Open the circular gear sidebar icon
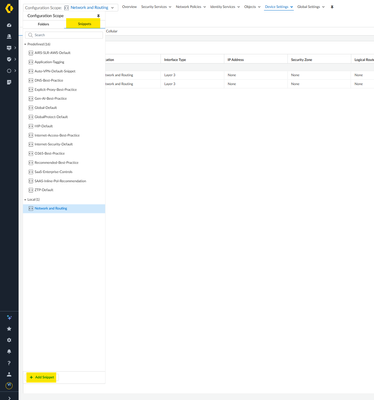The image size is (374, 400). [x=9, y=71]
